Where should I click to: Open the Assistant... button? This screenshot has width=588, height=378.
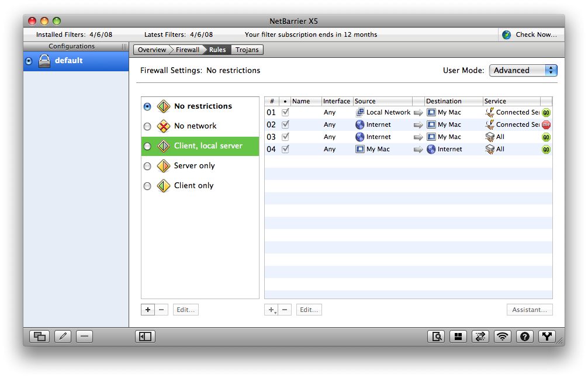530,310
